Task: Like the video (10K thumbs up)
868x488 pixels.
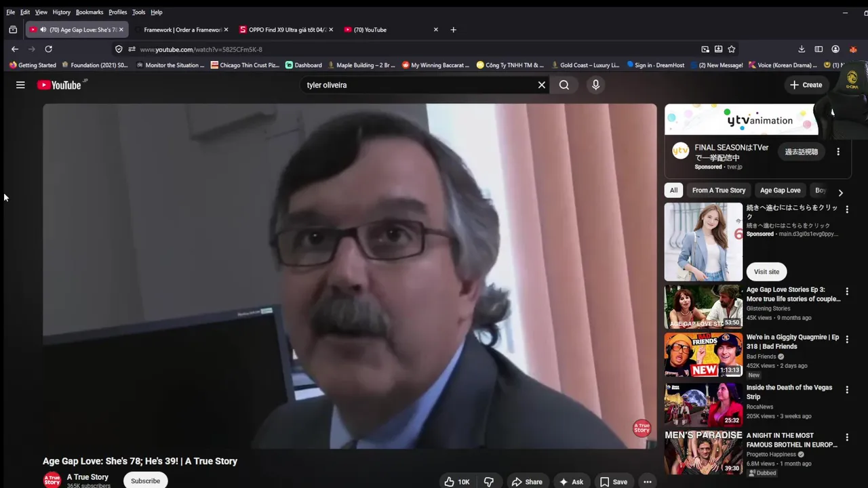Action: click(457, 482)
